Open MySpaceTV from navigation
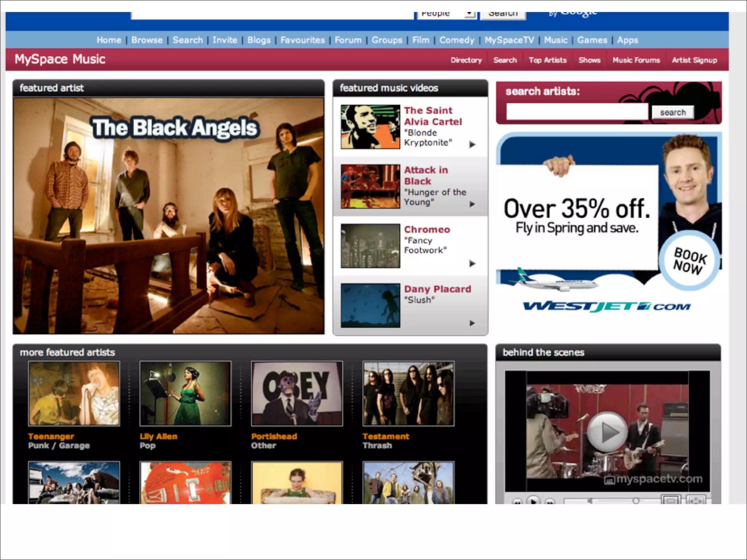Image resolution: width=747 pixels, height=560 pixels. [509, 40]
